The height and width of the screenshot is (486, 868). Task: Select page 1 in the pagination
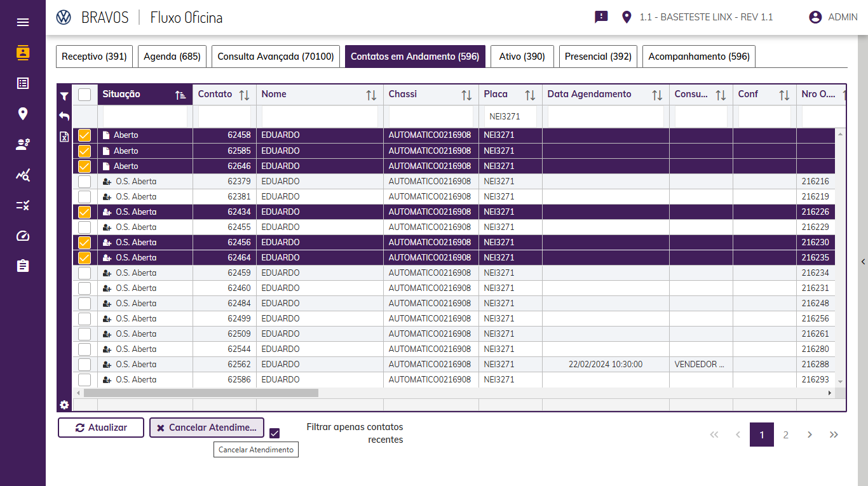[762, 435]
